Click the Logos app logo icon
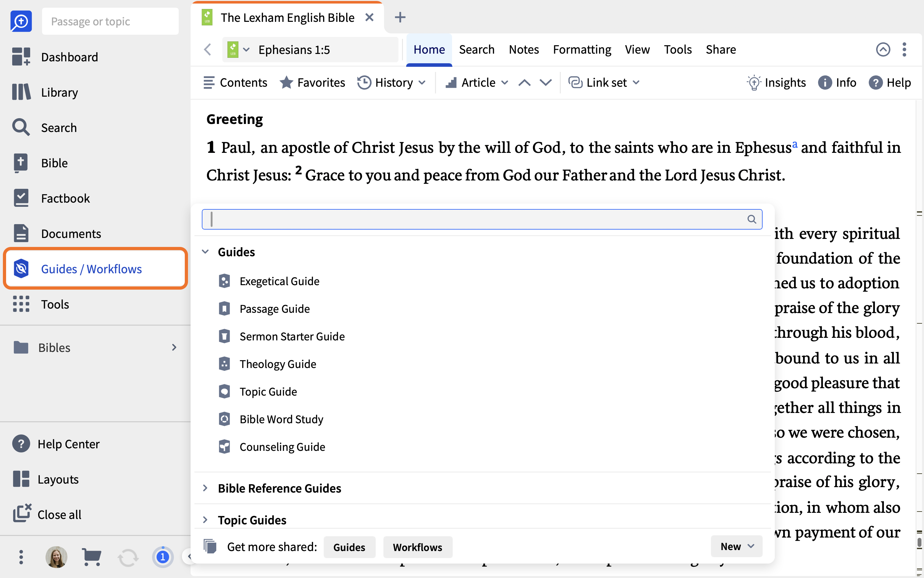 [21, 22]
